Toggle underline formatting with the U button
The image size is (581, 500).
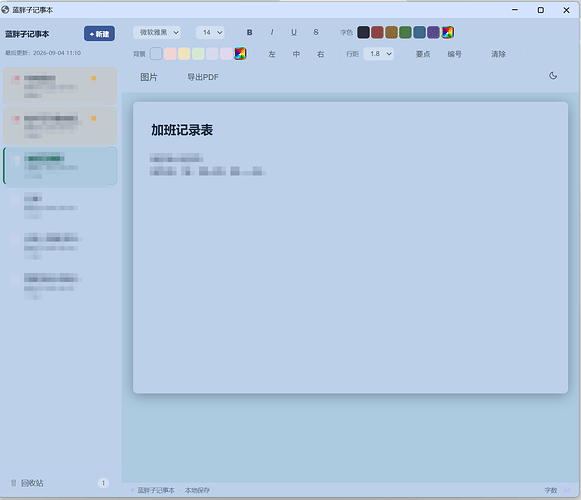point(294,33)
